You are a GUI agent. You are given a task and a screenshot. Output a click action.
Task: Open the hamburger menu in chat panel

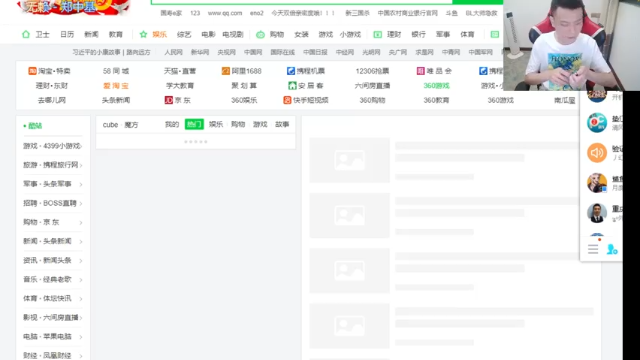click(593, 249)
